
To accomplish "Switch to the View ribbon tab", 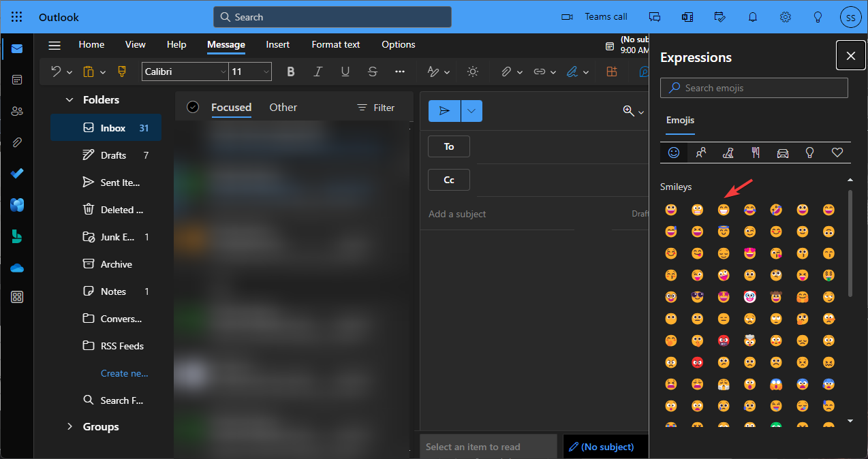I will tap(136, 44).
